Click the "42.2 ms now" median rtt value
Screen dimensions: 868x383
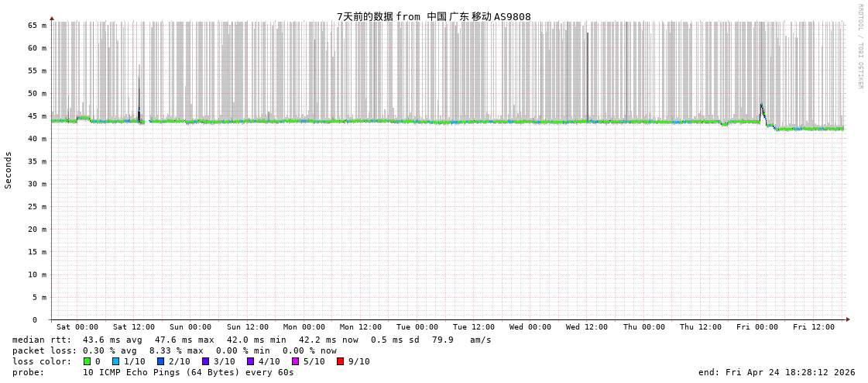pos(328,340)
